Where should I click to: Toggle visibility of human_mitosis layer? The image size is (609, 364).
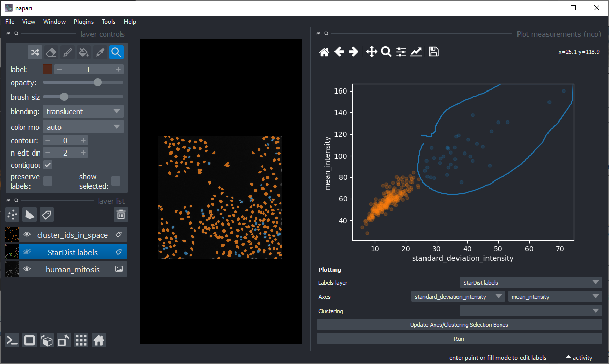click(27, 269)
